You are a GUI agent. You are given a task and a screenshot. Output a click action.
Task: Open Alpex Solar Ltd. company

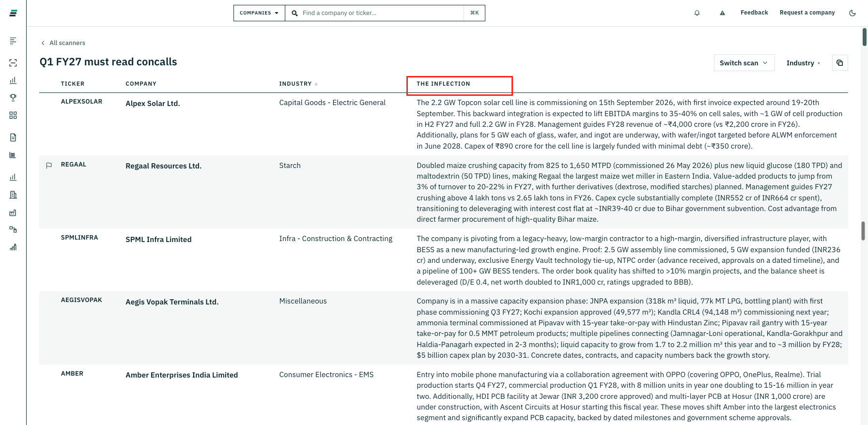click(x=153, y=104)
